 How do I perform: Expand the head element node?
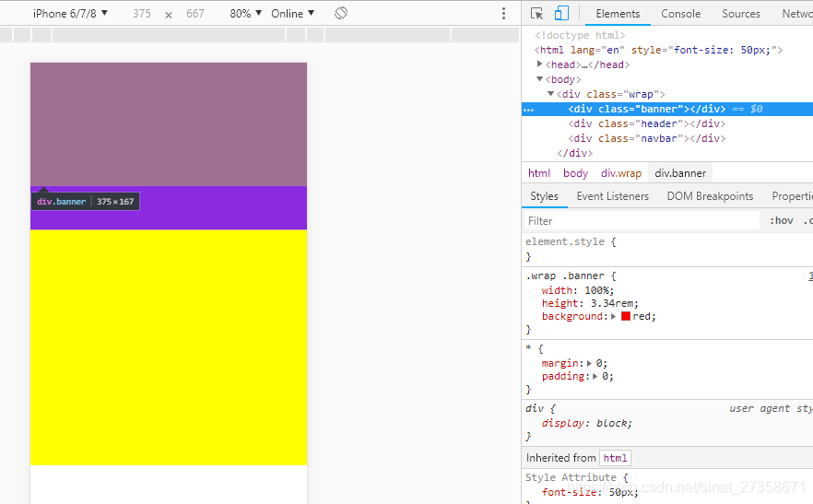pyautogui.click(x=540, y=64)
